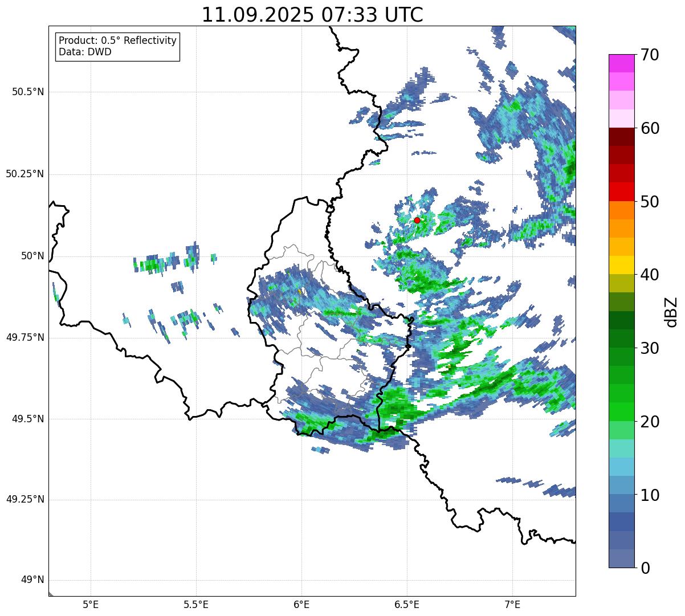Image resolution: width=685 pixels, height=616 pixels.
Task: Click the dark maroon colorbar segment below 60
Action: tap(621, 137)
